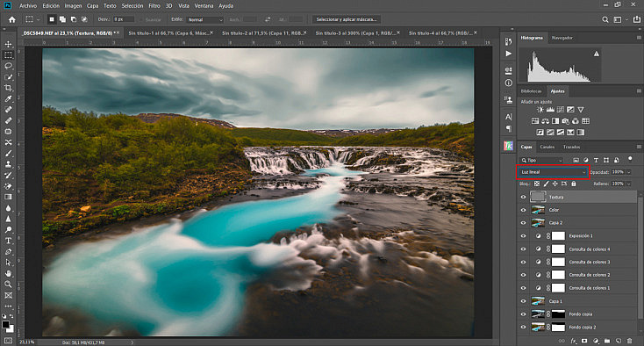644x346 pixels.
Task: Open the search icon at top right
Action: tap(605, 19)
